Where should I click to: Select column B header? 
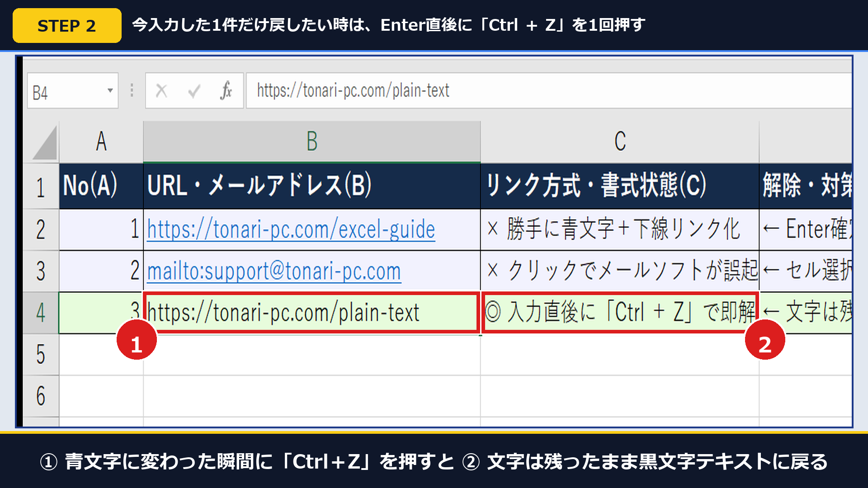pyautogui.click(x=311, y=141)
